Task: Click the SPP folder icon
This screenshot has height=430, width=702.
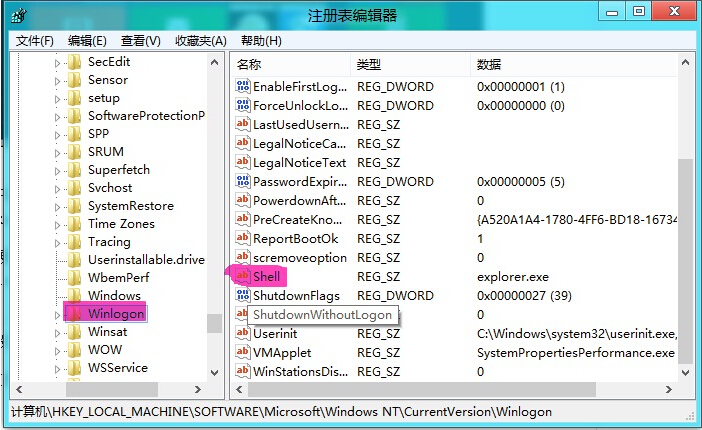Action: pos(74,133)
